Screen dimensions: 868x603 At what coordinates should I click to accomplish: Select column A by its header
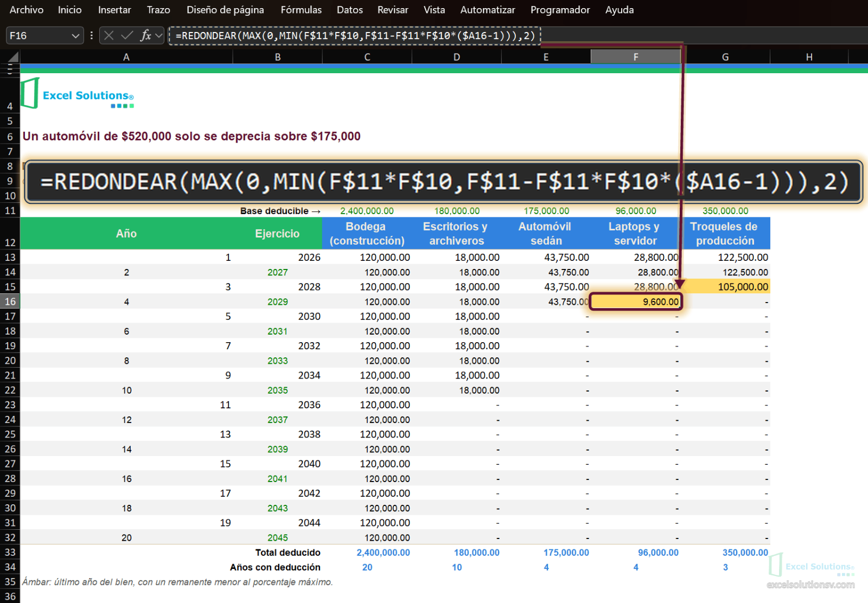(126, 56)
